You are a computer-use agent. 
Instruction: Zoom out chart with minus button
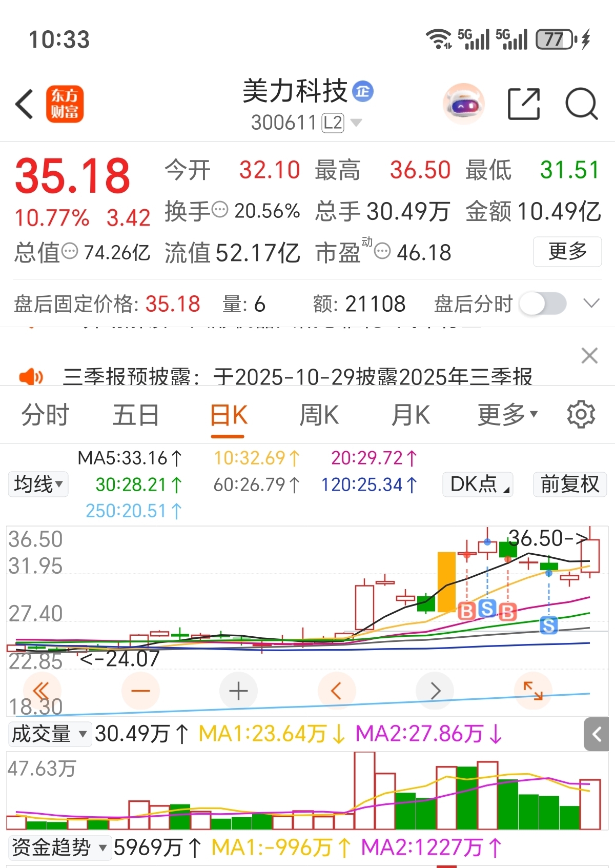point(140,691)
